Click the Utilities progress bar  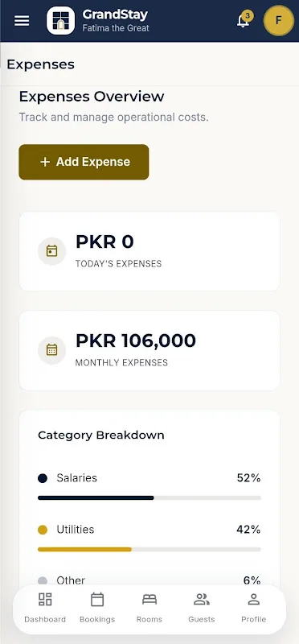coord(149,549)
